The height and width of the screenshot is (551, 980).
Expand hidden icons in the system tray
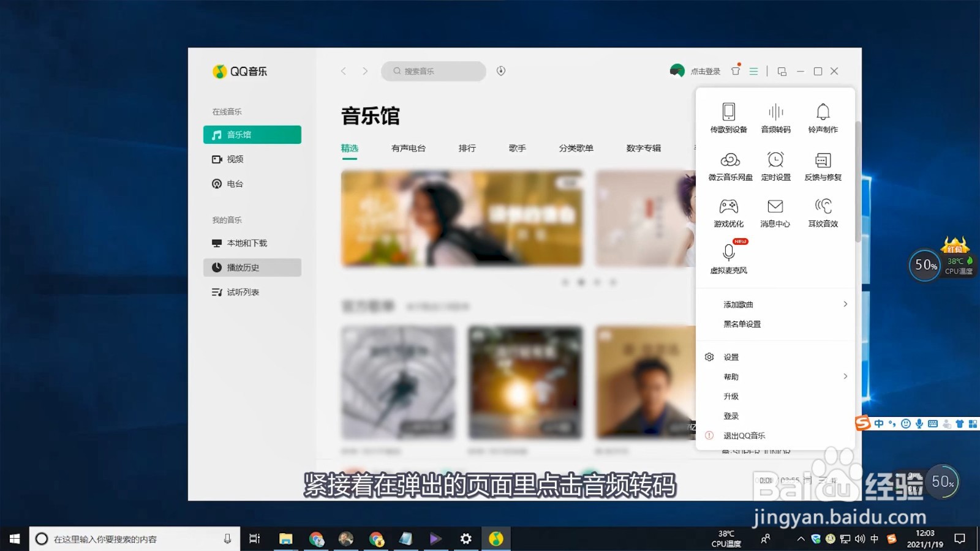point(801,539)
